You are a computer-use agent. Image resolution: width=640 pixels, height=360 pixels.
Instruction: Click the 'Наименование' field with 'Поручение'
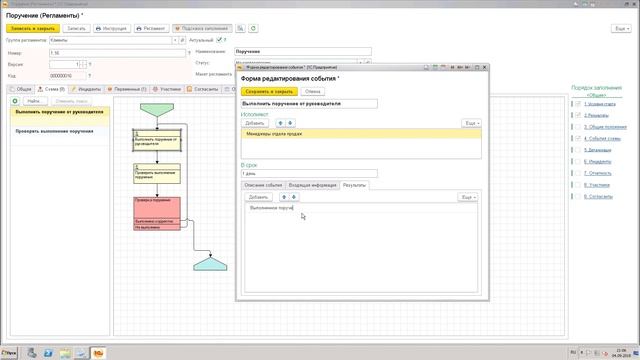coord(303,51)
